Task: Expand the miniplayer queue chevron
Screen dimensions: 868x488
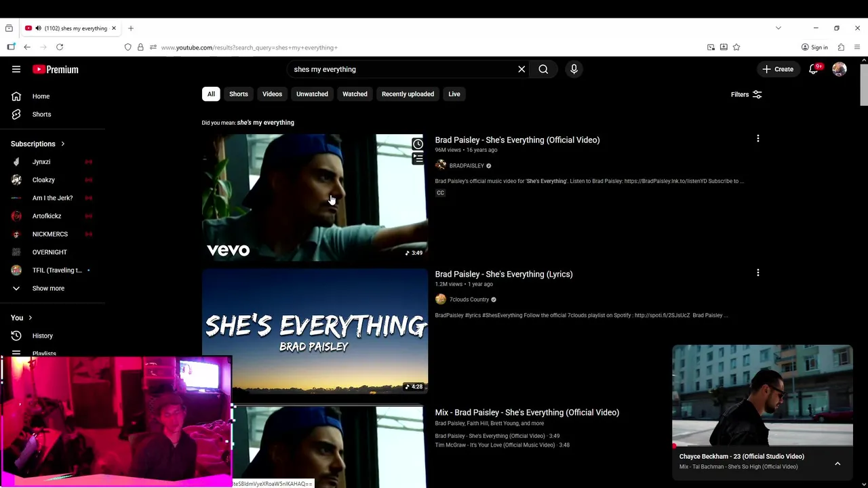Action: coord(837,464)
